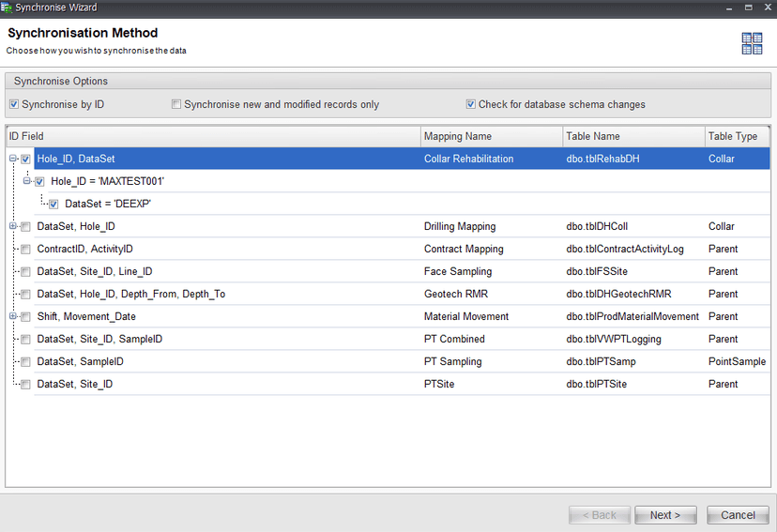Click table name dbo.tblVWPTLogging
The width and height of the screenshot is (777, 532).
pyautogui.click(x=614, y=340)
